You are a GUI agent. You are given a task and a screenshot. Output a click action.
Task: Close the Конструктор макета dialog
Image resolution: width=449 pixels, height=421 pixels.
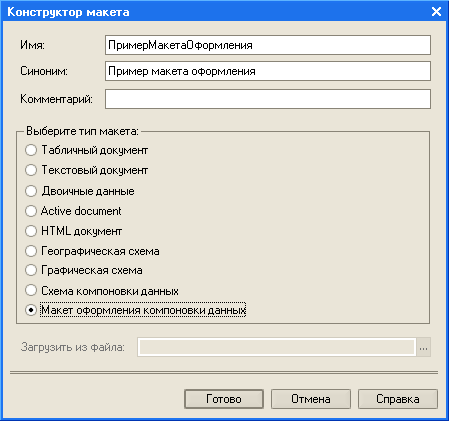[436, 12]
